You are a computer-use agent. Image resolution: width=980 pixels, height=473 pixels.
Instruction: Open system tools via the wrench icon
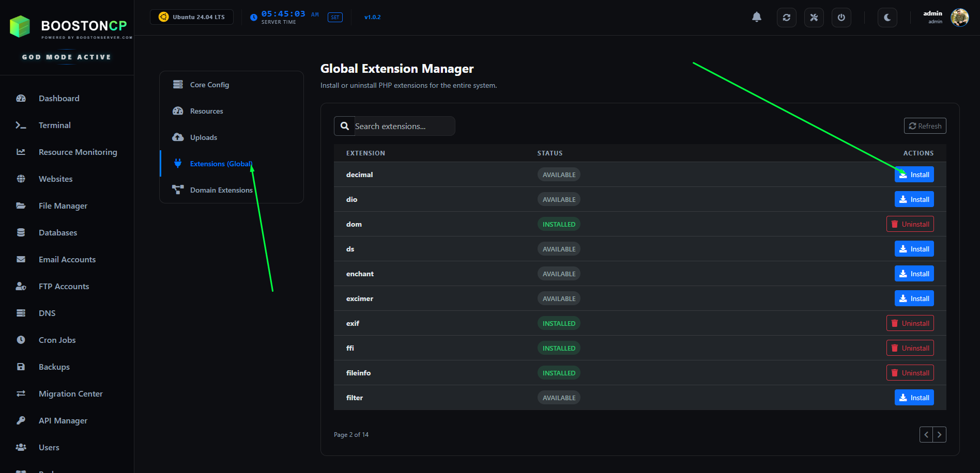814,17
